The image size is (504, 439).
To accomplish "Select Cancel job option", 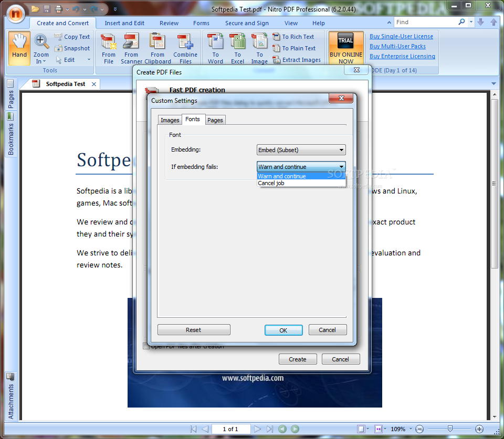I will pos(301,183).
